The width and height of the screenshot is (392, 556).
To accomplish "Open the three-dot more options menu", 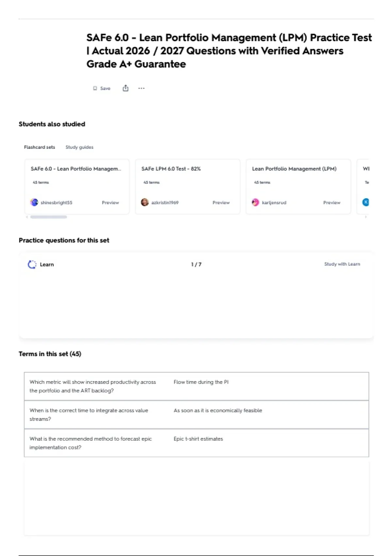I will click(x=141, y=88).
